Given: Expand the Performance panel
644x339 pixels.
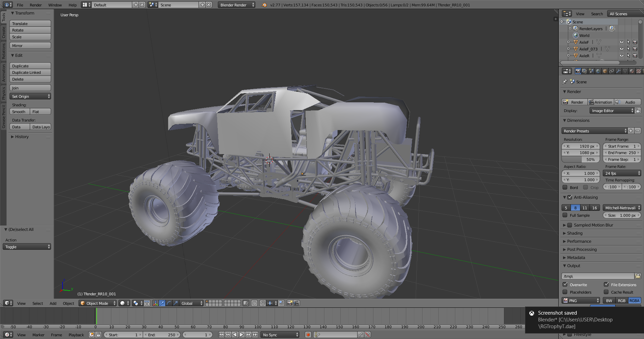Looking at the screenshot, I should tap(579, 241).
